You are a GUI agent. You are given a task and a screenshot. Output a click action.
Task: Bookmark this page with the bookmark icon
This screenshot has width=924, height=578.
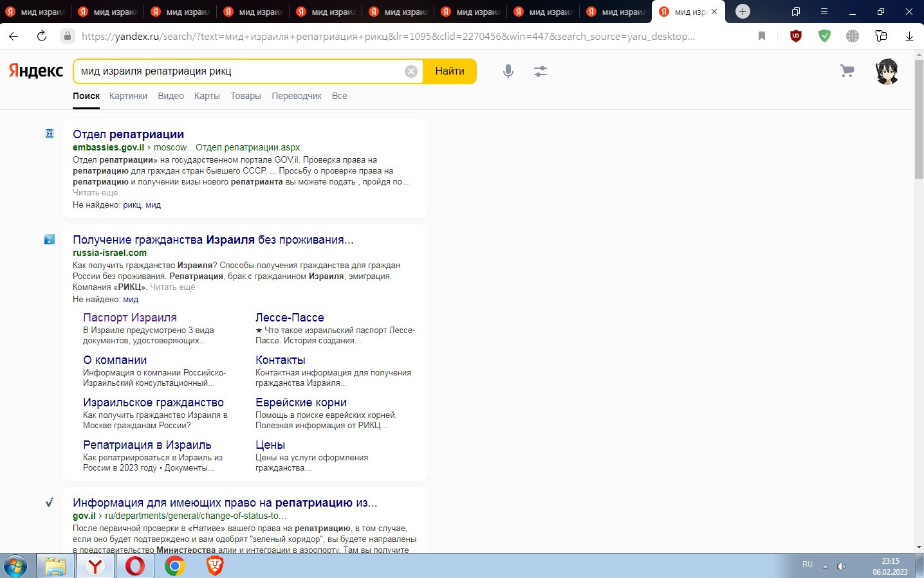pyautogui.click(x=762, y=36)
